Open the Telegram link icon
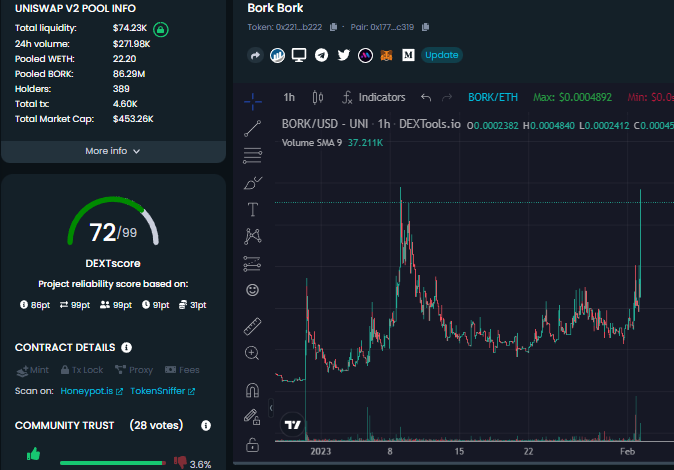 (x=322, y=55)
